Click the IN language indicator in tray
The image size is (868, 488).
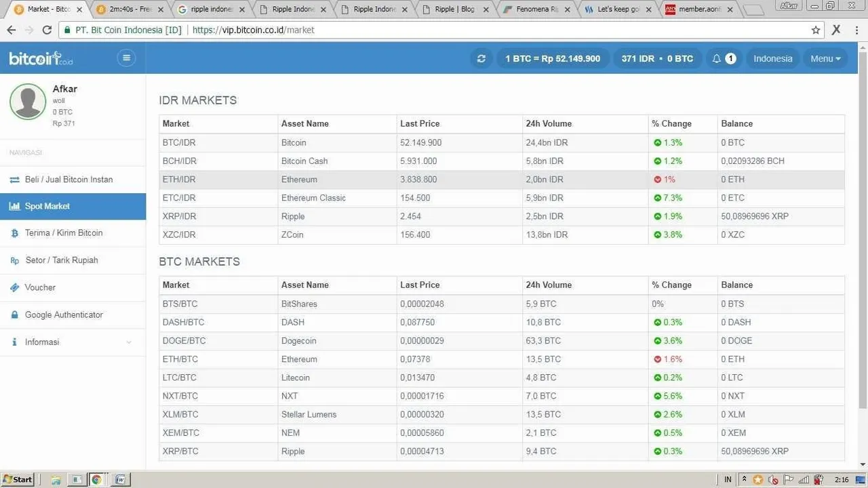click(728, 480)
